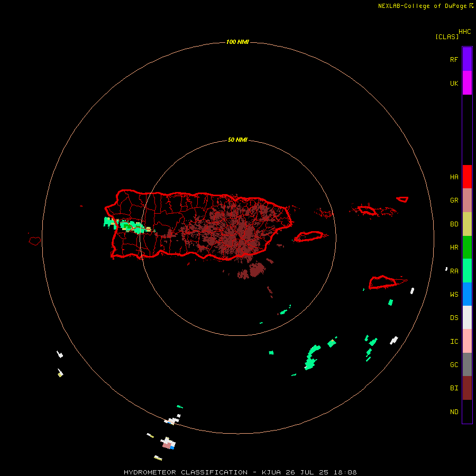Select the GC gray legend swatch
This screenshot has width=476, height=476.
467,364
